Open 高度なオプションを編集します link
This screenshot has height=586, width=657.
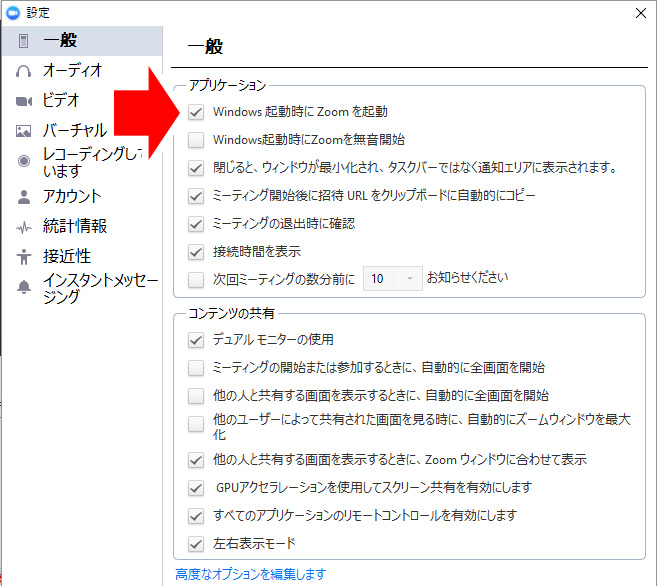click(250, 574)
